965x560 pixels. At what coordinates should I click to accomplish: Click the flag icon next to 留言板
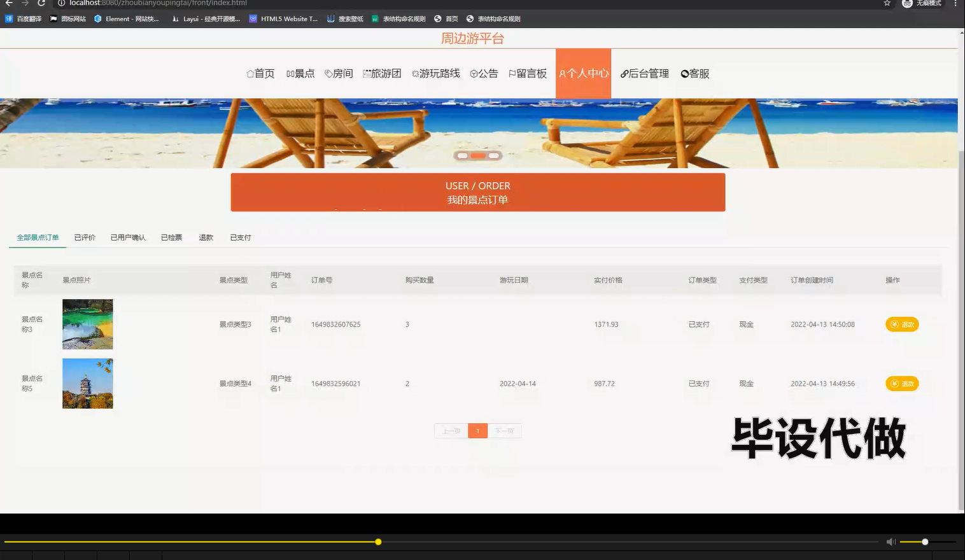pos(512,73)
